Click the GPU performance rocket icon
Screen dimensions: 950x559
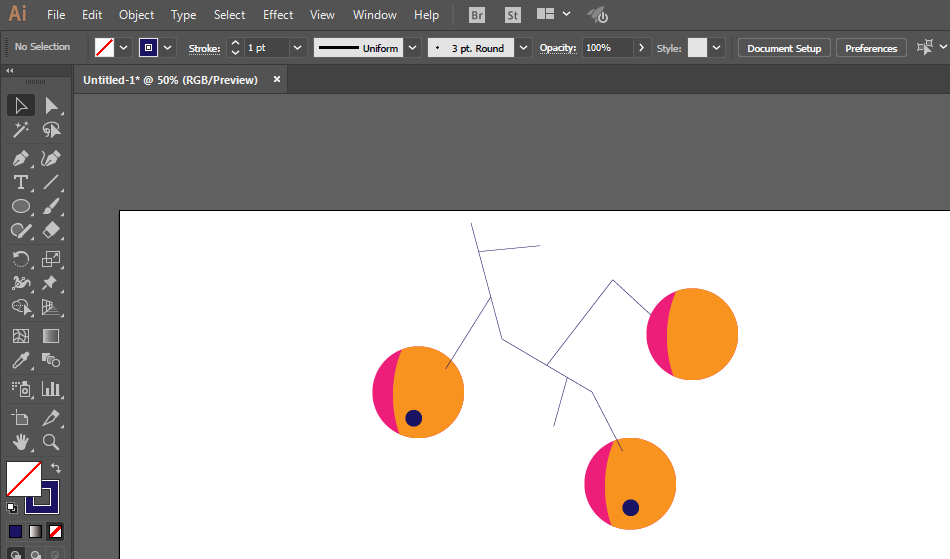(x=598, y=15)
